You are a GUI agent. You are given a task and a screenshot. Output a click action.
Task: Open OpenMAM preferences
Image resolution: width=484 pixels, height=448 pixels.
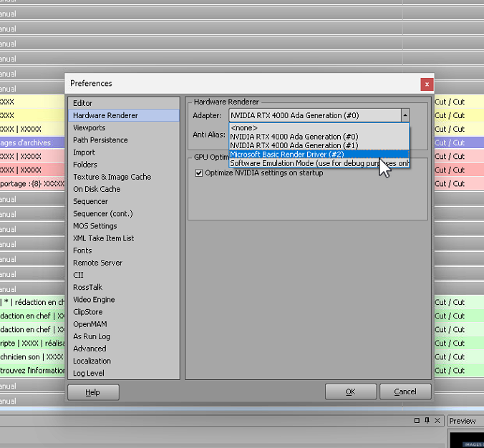(x=124, y=324)
